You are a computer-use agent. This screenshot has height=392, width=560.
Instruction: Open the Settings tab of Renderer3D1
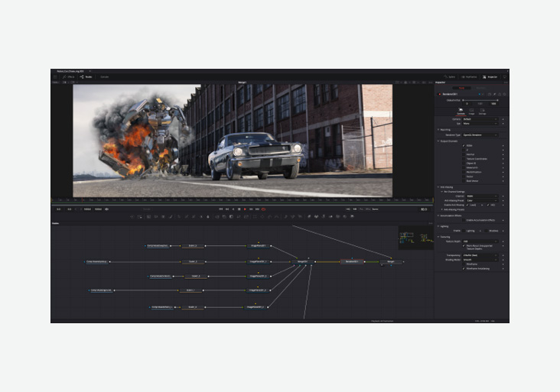(x=482, y=112)
